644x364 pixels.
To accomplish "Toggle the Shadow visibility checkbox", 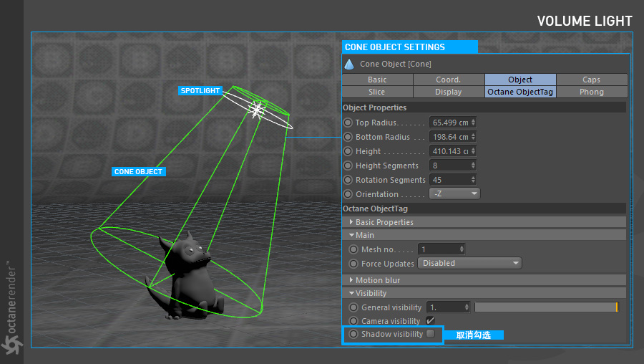I will [430, 334].
